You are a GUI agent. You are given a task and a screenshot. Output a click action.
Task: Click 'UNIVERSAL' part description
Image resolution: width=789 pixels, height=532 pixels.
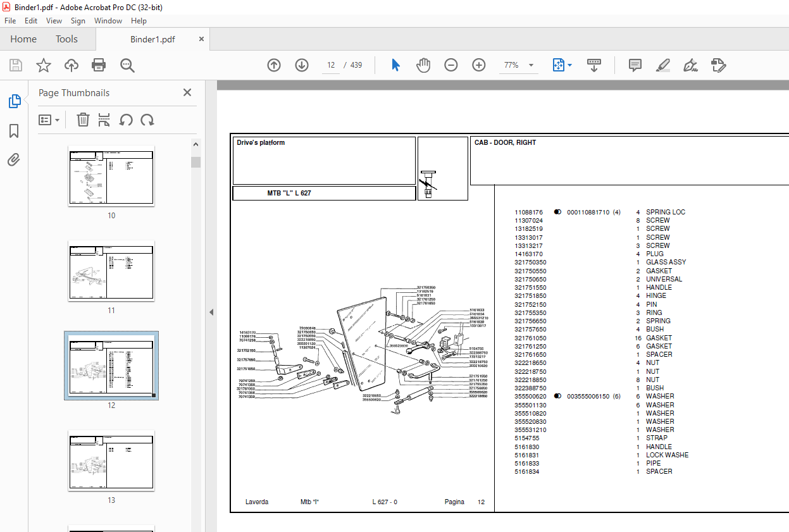(664, 279)
